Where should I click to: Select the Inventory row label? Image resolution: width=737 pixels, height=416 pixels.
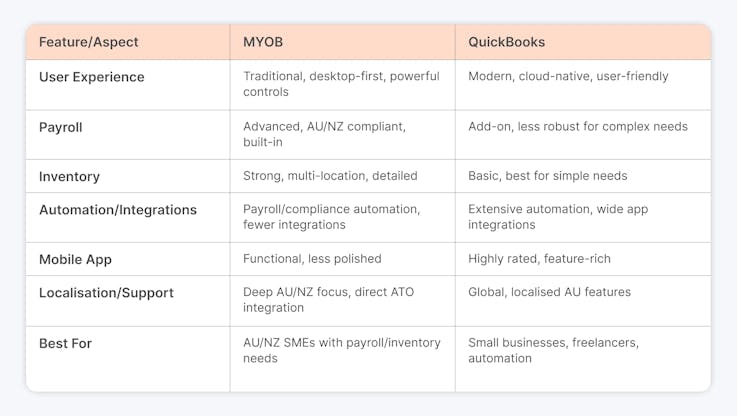(70, 177)
